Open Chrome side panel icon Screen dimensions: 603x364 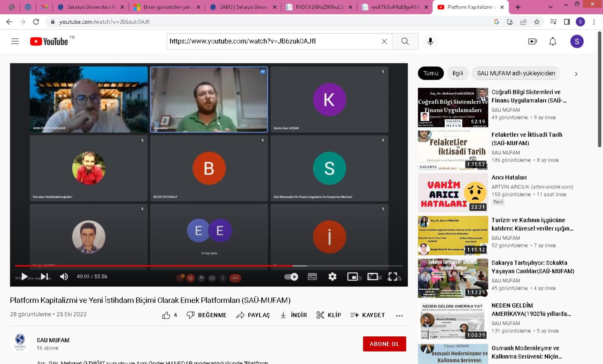click(x=567, y=22)
